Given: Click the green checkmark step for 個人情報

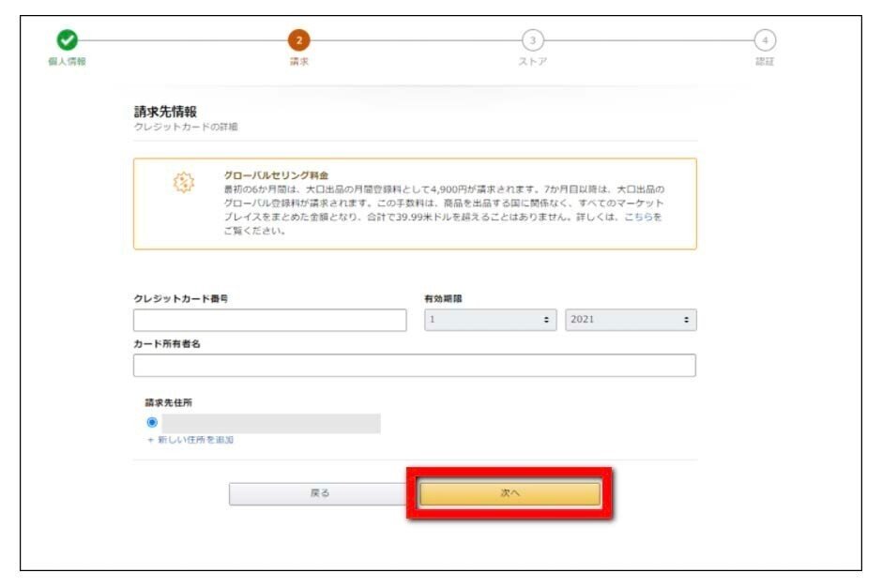Looking at the screenshot, I should coord(67,40).
